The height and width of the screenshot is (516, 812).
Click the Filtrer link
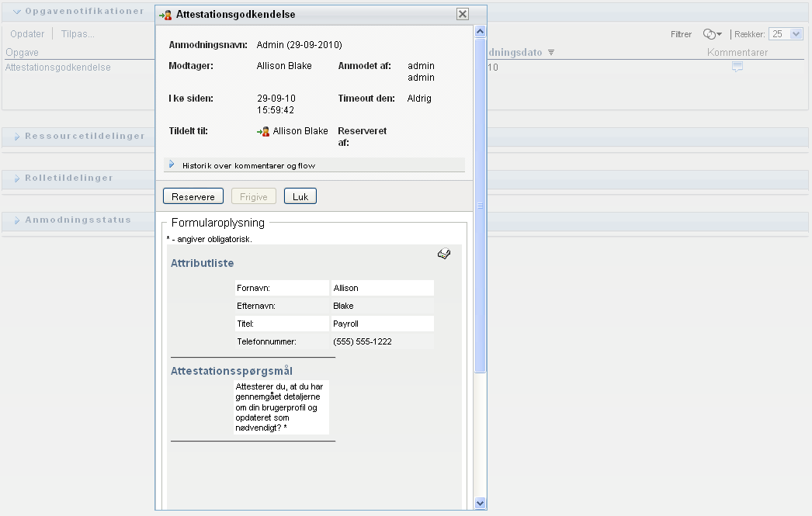coord(681,34)
